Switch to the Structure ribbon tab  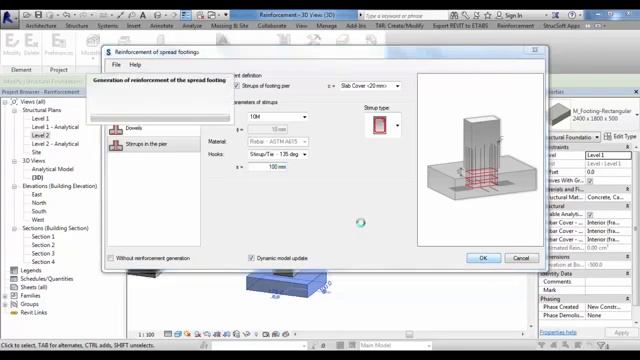77,26
